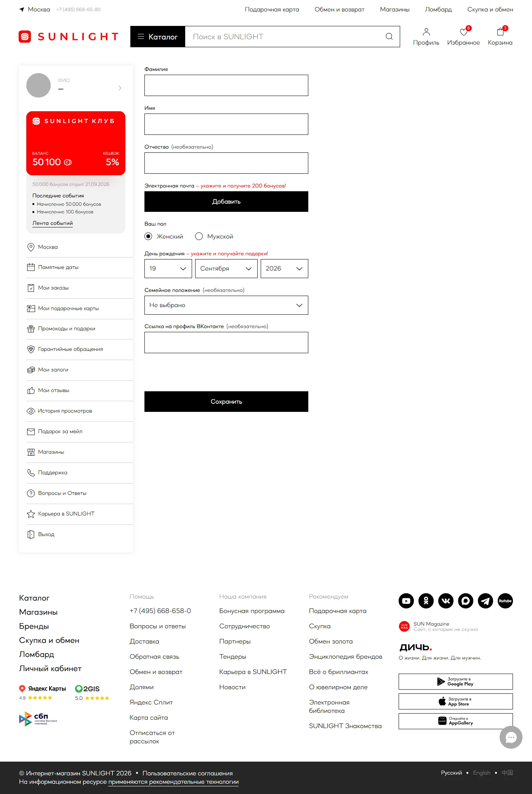Image resolution: width=532 pixels, height=794 pixels.
Task: Click the profile avatar circle
Action: tap(38, 85)
